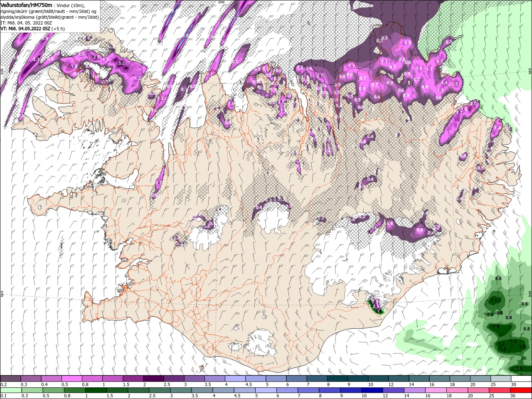Pick the bright pink 0.5 swatch, upper scale
Viewport: 532px width, 399px height.
[x=71, y=379]
